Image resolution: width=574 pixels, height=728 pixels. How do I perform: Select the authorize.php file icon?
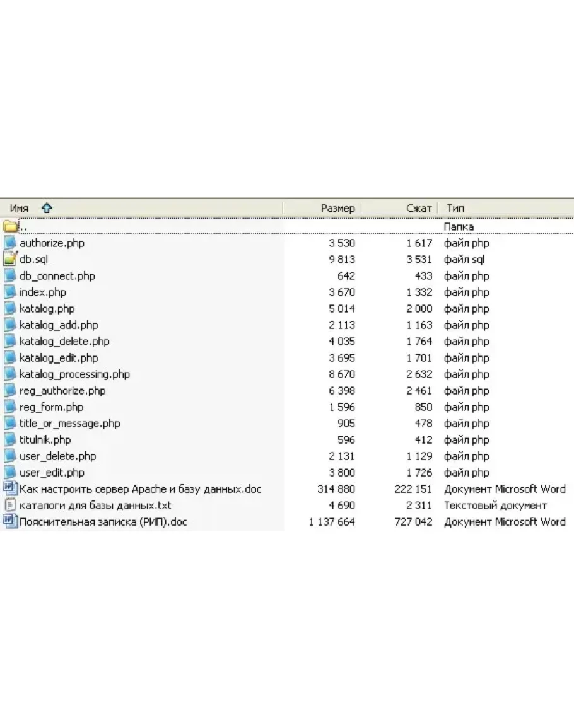coord(10,243)
